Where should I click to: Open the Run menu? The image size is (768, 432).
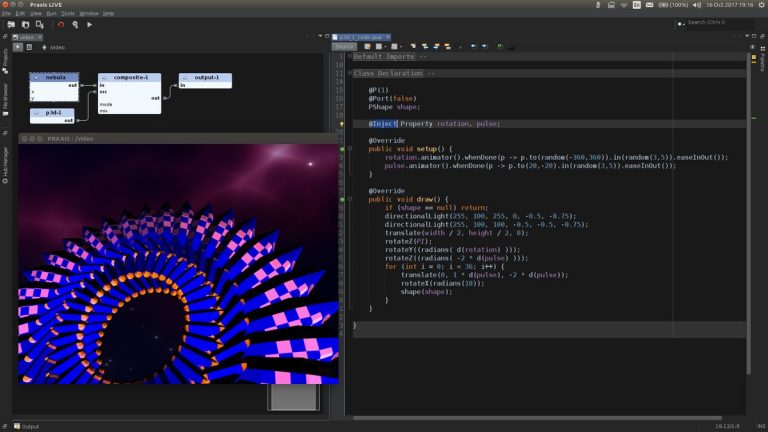(52, 13)
